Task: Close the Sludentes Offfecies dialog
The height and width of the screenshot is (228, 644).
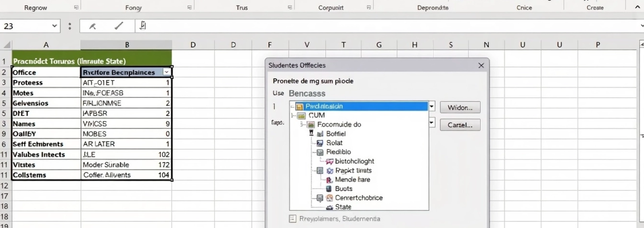Action: 481,65
